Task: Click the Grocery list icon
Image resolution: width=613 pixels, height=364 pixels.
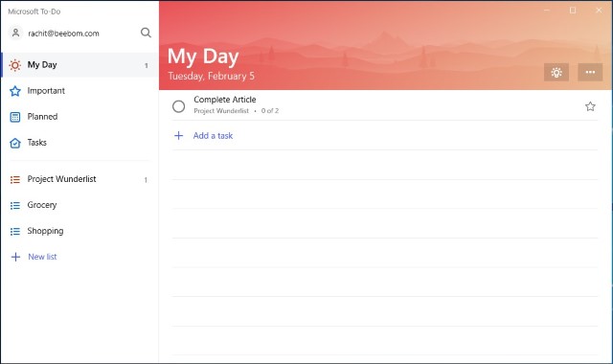Action: pos(15,205)
